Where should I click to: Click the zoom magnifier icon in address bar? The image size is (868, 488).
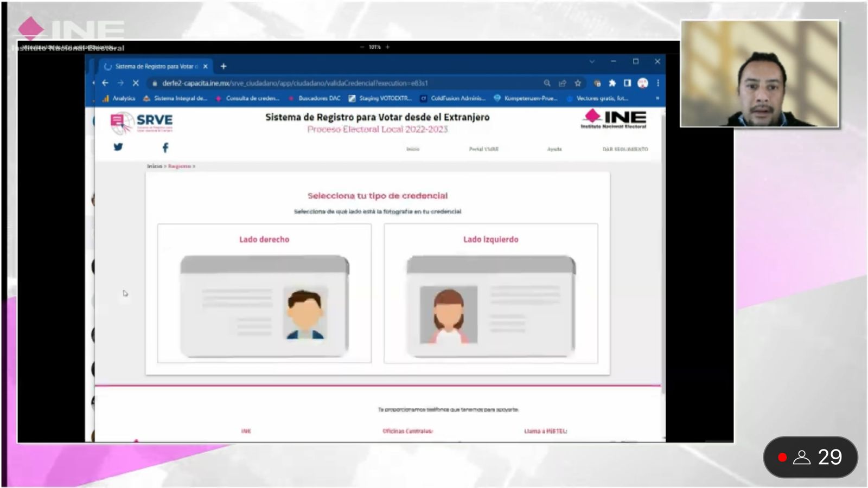[x=547, y=83]
